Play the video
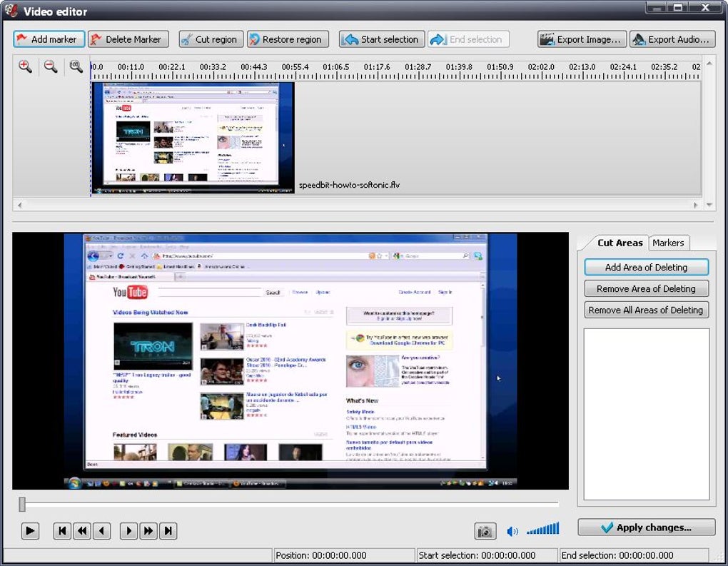This screenshot has height=566, width=728. pyautogui.click(x=30, y=531)
